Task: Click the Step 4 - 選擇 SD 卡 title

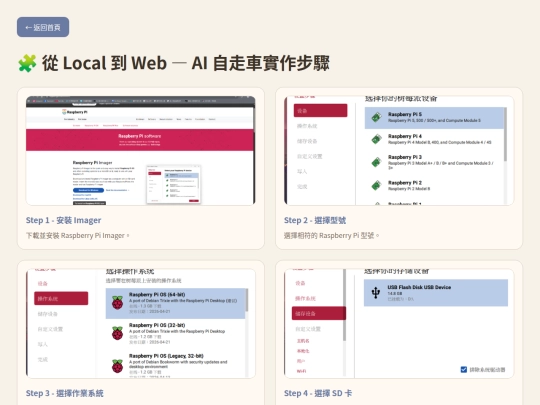Action: point(318,393)
